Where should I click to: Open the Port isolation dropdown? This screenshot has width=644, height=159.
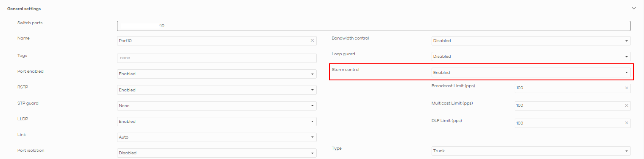click(217, 153)
